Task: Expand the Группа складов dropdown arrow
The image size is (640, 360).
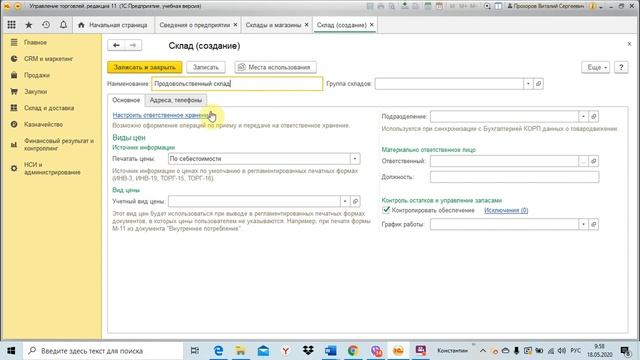Action: coord(528,84)
